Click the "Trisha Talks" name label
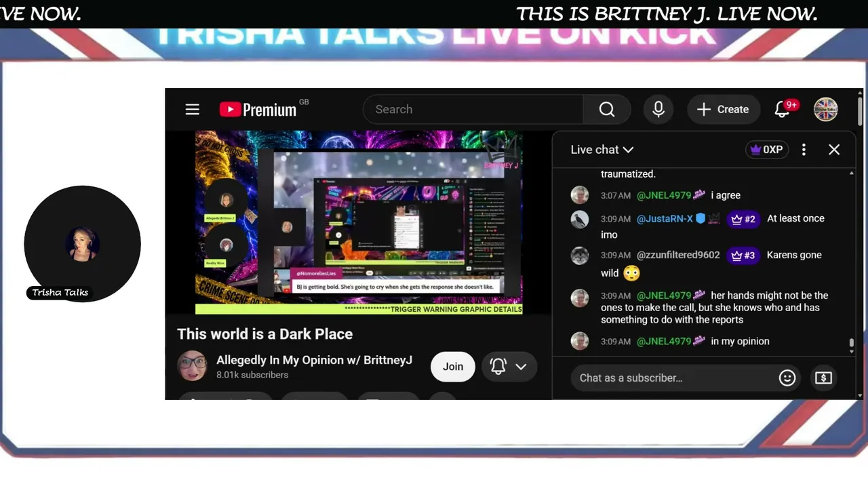This screenshot has height=488, width=868. (x=60, y=293)
